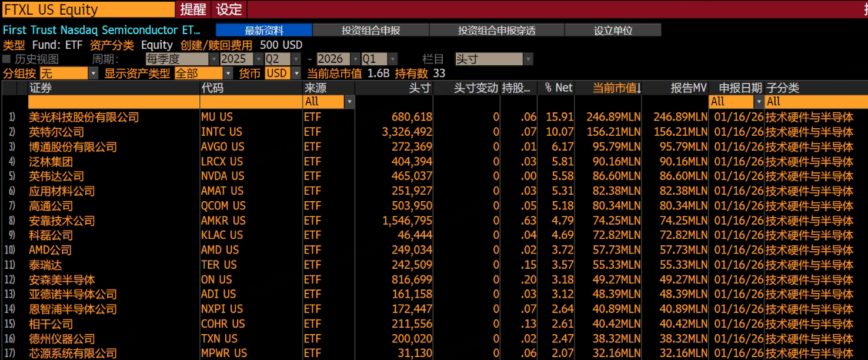The height and width of the screenshot is (360, 868).
Task: Toggle the 历史视图 checkbox
Action: click(x=7, y=59)
